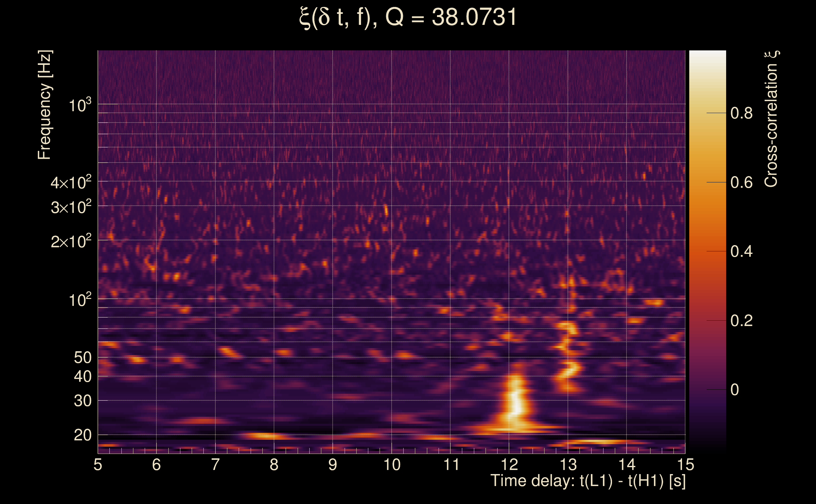Image resolution: width=816 pixels, height=504 pixels.
Task: Click the 50 Hz tick label on the y-axis
Action: (82, 358)
